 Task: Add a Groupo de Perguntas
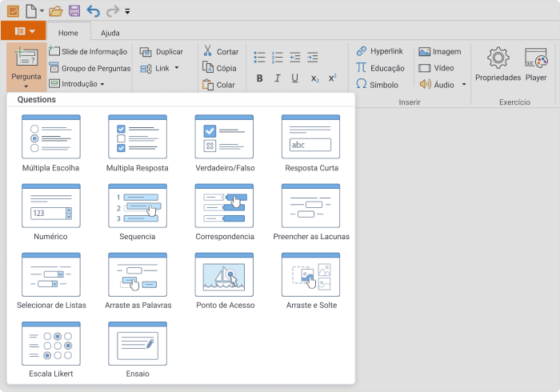tap(90, 68)
